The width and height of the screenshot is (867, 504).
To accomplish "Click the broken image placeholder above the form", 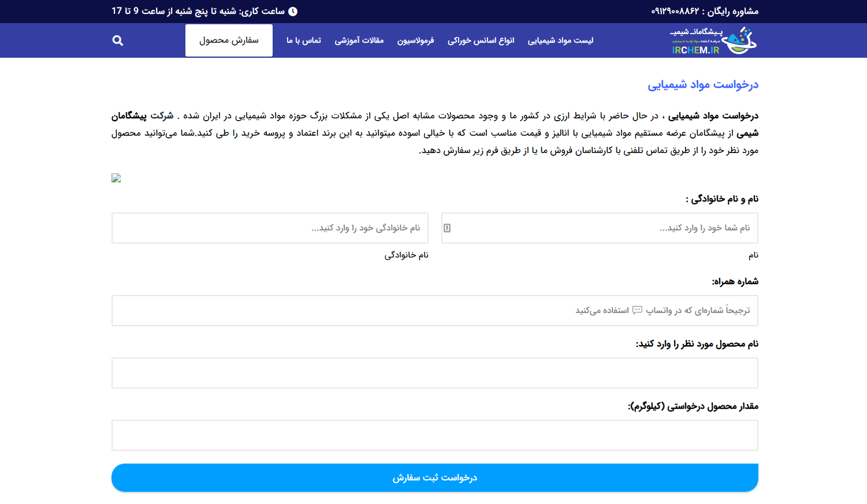I will click(x=116, y=178).
